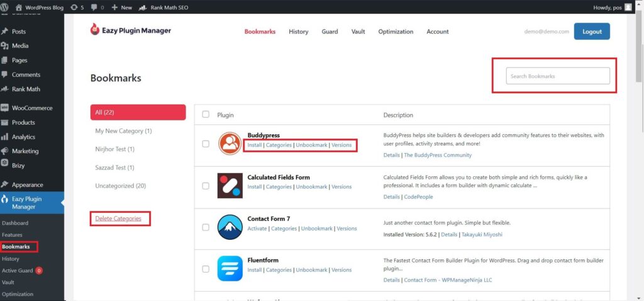Screen dimensions: 644x301
Task: Open Analytics in the sidebar
Action: click(23, 137)
